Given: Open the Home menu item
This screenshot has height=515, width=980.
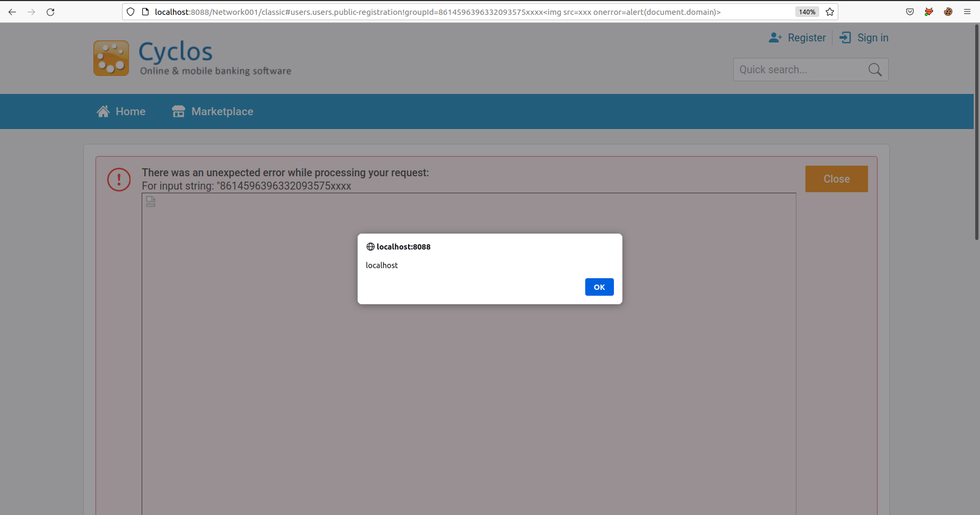Looking at the screenshot, I should pyautogui.click(x=121, y=111).
